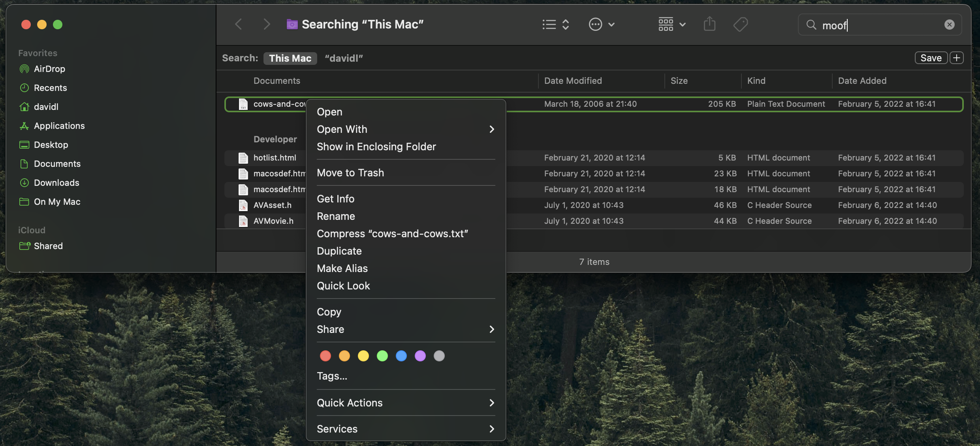Click the Edit Tags toolbar icon
The image size is (980, 446).
click(741, 25)
